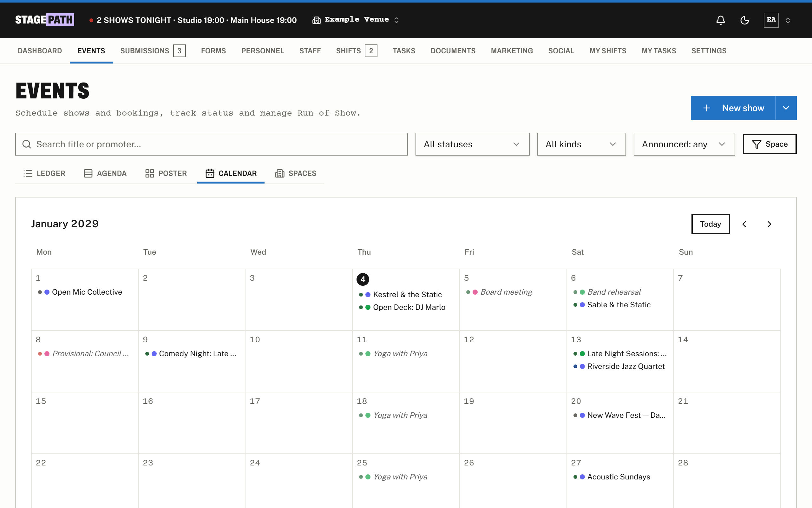
Task: Open the Late Night Sessions event
Action: pyautogui.click(x=620, y=354)
